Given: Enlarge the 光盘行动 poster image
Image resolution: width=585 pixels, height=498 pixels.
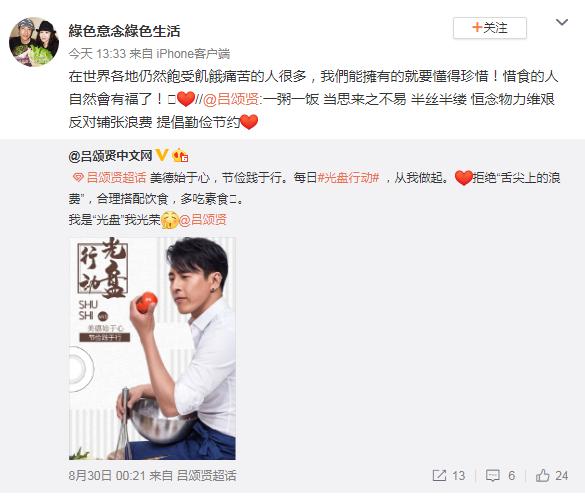Looking at the screenshot, I should 152,348.
